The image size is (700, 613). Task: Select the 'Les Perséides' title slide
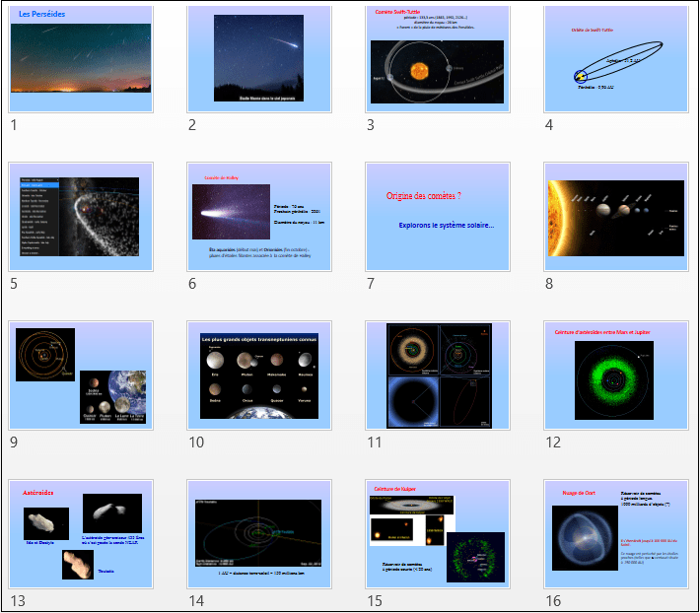click(x=80, y=58)
